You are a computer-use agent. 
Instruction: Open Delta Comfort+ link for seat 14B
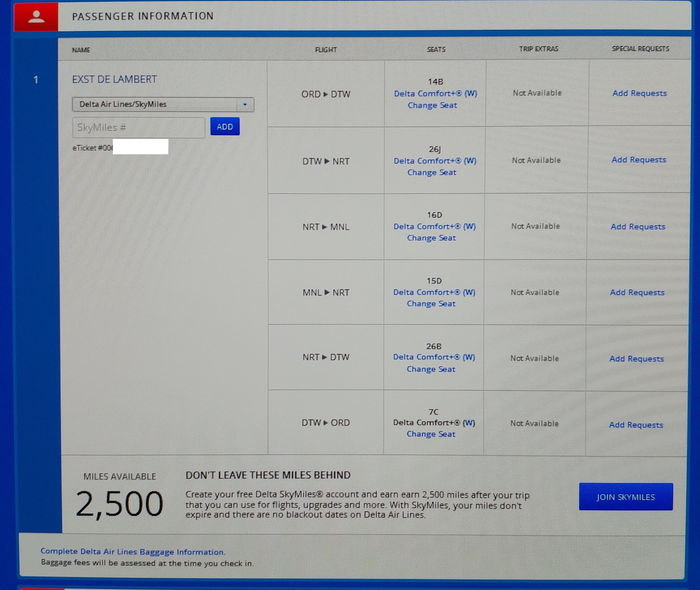[x=435, y=93]
